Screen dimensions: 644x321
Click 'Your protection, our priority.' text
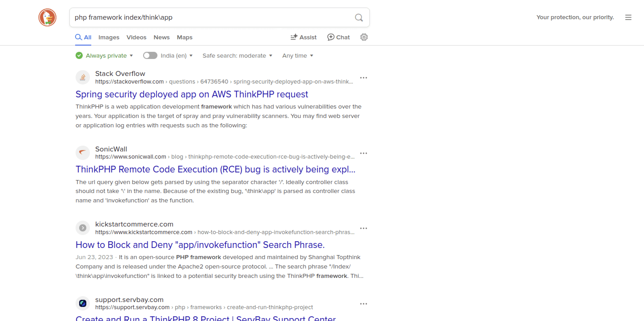coord(575,17)
